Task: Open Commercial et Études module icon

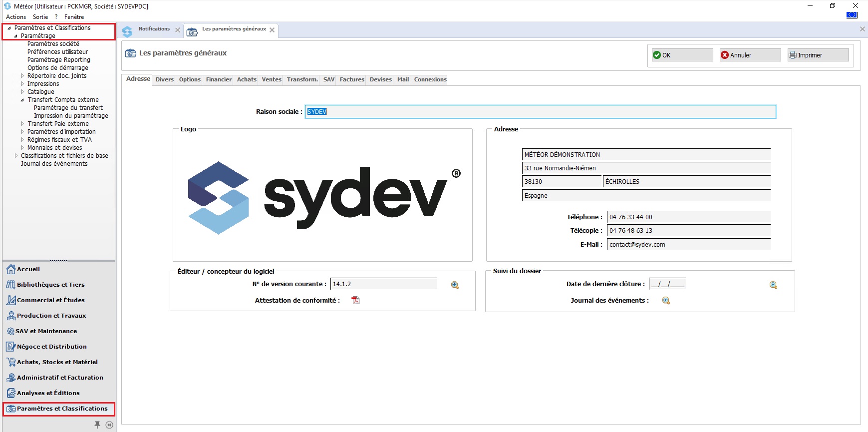Action: point(11,300)
